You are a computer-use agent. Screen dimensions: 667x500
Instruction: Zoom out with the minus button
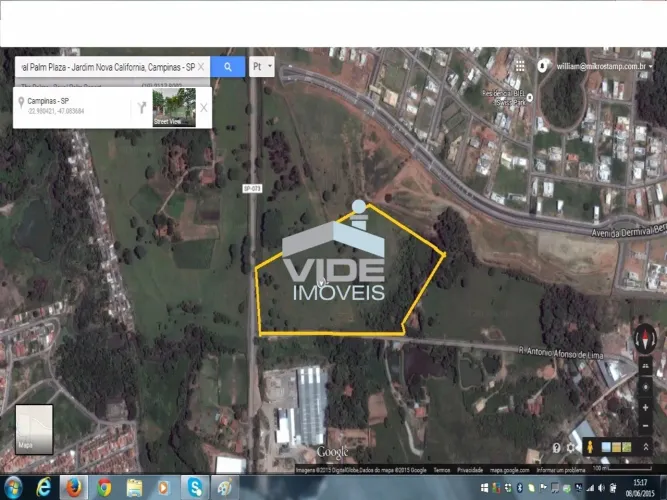[x=645, y=426]
